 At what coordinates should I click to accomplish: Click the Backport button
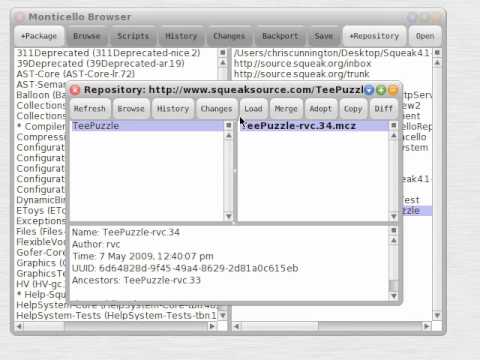[x=280, y=36]
